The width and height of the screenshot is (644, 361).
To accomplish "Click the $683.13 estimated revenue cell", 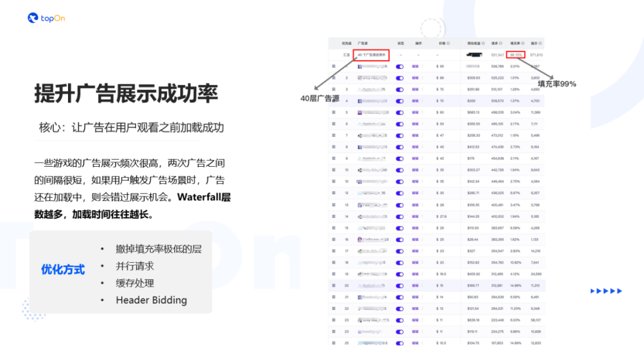I will coord(473,112).
